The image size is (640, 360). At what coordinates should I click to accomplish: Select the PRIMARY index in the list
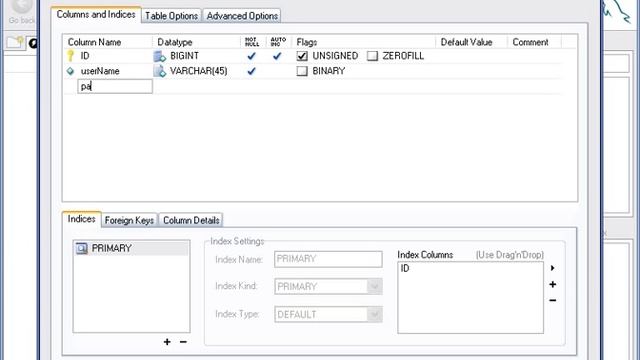[x=131, y=248]
